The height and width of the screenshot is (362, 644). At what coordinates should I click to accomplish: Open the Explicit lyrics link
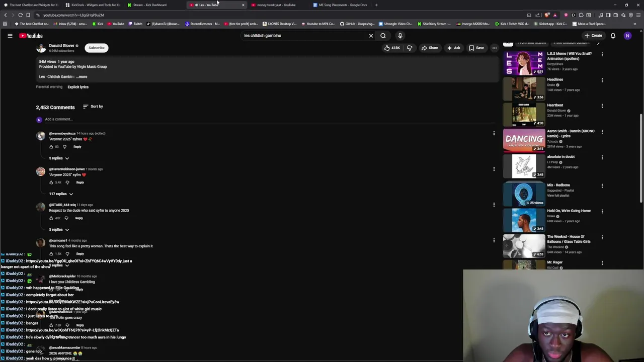point(78,87)
